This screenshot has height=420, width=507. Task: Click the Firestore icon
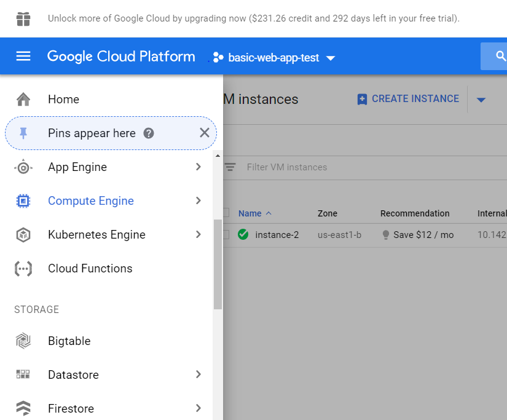click(23, 409)
